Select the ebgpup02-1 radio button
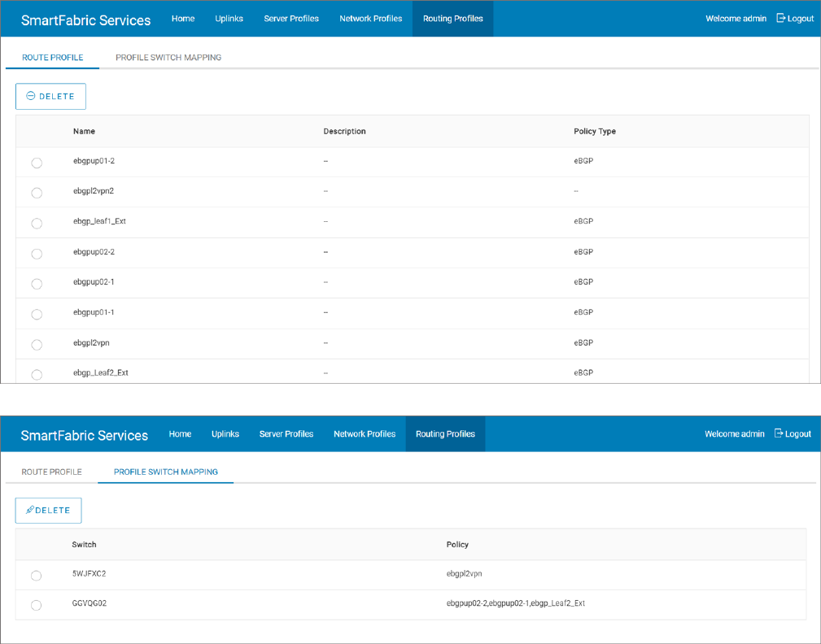The image size is (821, 644). 37,284
